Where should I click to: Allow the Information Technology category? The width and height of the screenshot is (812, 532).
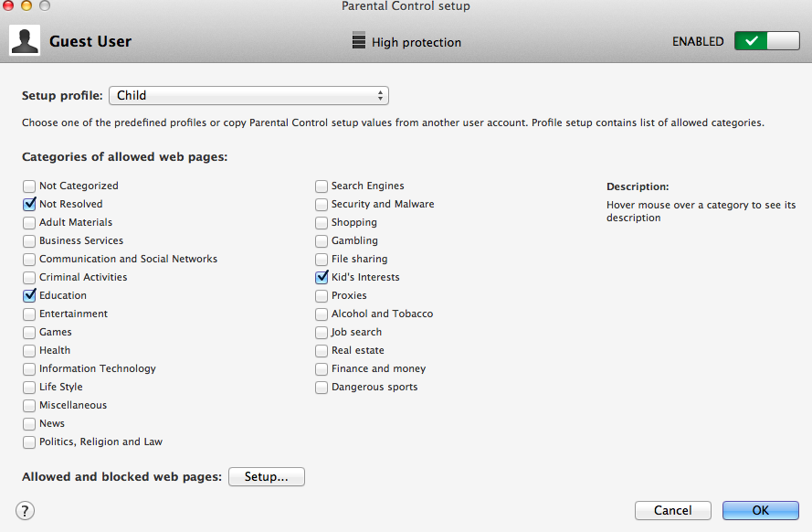coord(29,368)
